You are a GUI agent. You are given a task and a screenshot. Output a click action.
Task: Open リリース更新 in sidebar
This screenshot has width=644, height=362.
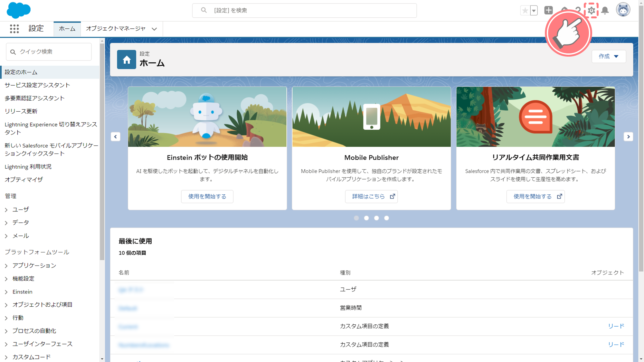point(21,111)
